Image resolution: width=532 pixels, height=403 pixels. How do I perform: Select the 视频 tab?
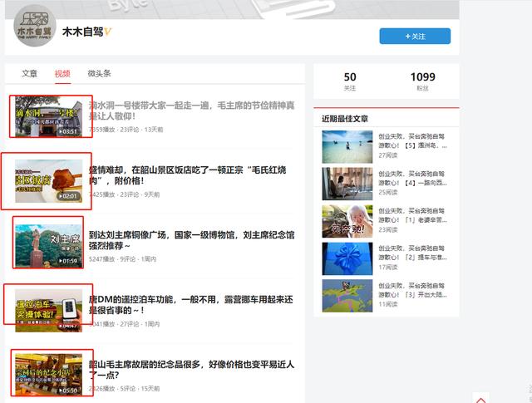click(62, 74)
